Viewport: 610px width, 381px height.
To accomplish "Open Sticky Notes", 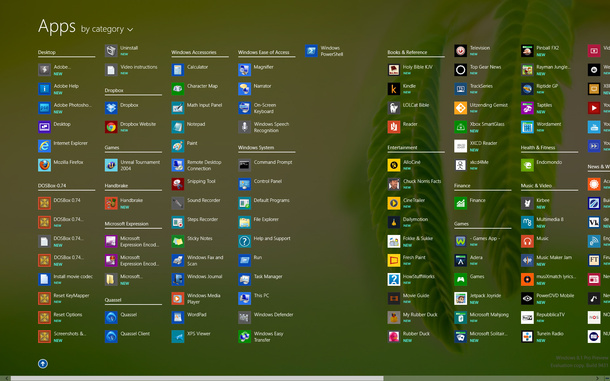I will 192,242.
